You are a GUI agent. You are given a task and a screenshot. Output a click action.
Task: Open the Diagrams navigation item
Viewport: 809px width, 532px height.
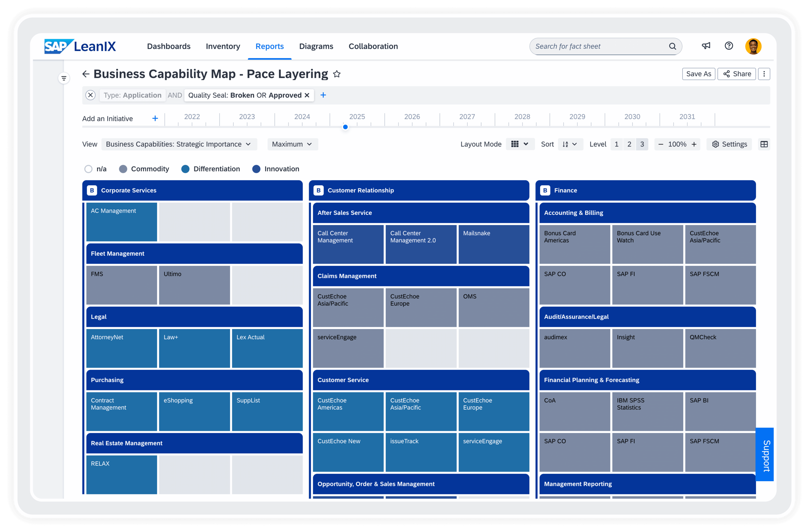tap(316, 46)
